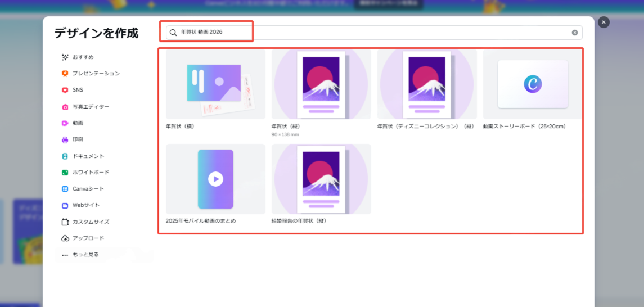Click the button in the top banner

tap(389, 3)
